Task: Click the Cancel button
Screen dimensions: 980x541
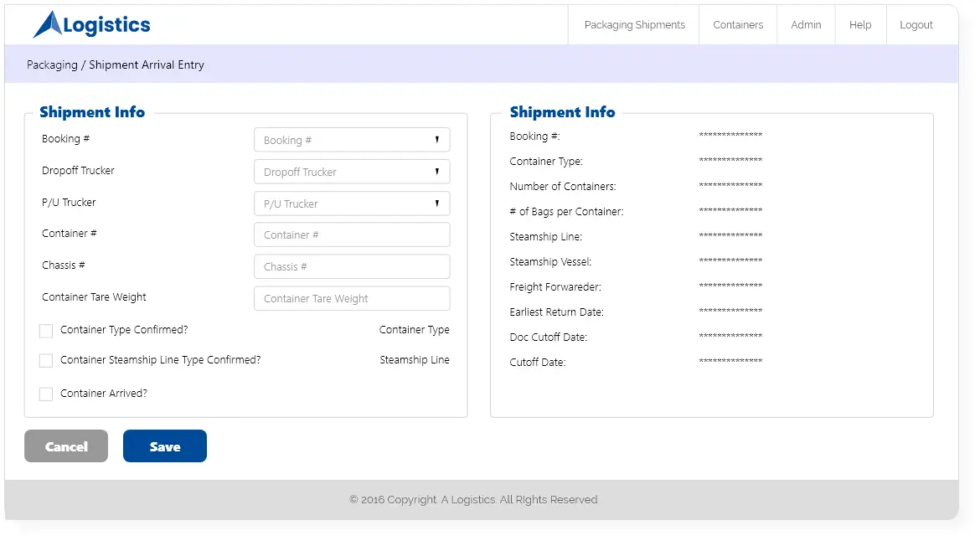Action: point(66,446)
